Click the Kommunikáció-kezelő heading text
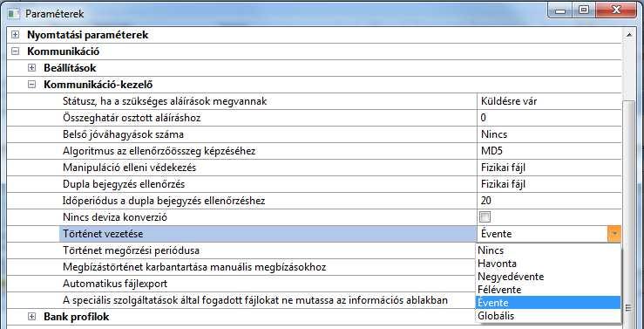 [98, 85]
